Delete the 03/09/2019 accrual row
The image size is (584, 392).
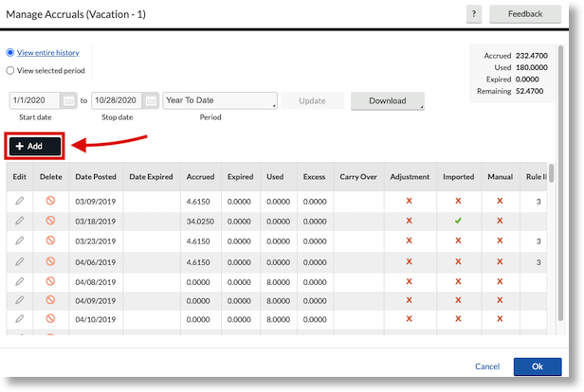pyautogui.click(x=50, y=201)
